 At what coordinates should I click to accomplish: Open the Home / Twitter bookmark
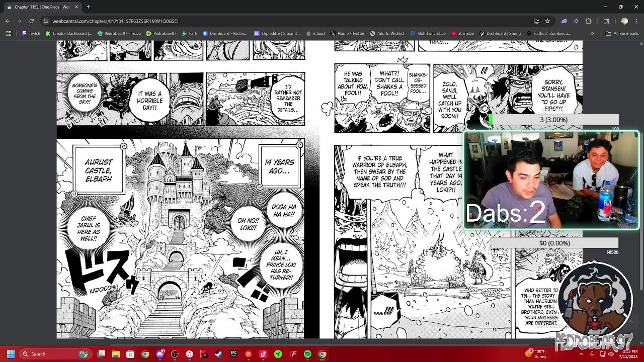348,34
